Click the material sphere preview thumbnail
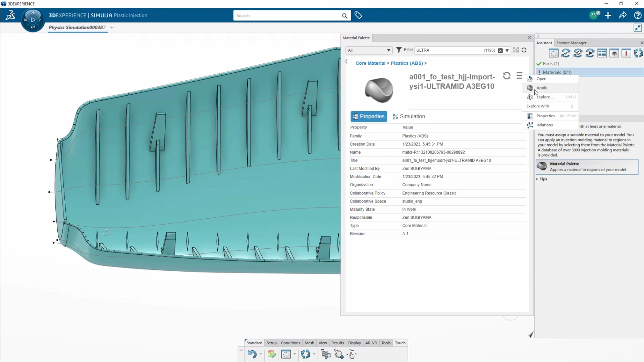644x362 pixels. click(x=379, y=90)
